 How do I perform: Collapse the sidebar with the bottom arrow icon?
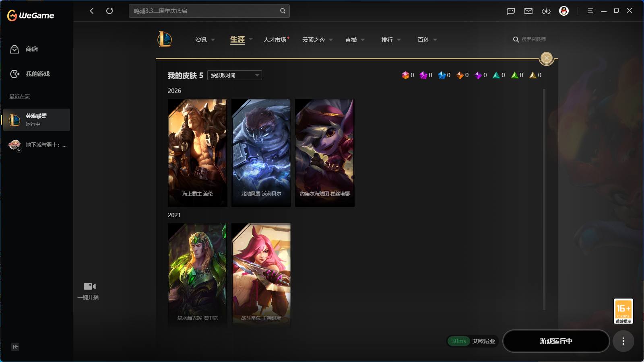click(15, 347)
